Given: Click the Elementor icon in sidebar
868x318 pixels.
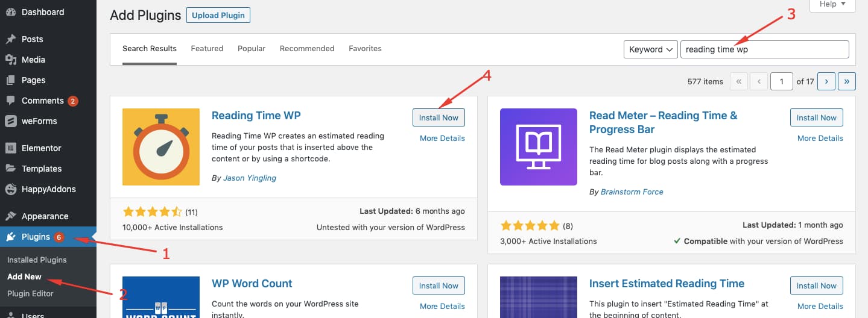Looking at the screenshot, I should pyautogui.click(x=10, y=148).
